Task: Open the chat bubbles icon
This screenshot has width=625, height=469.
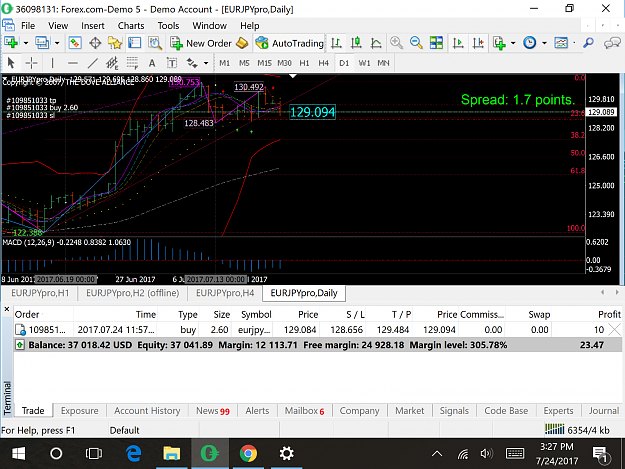Action: pyautogui.click(x=612, y=43)
